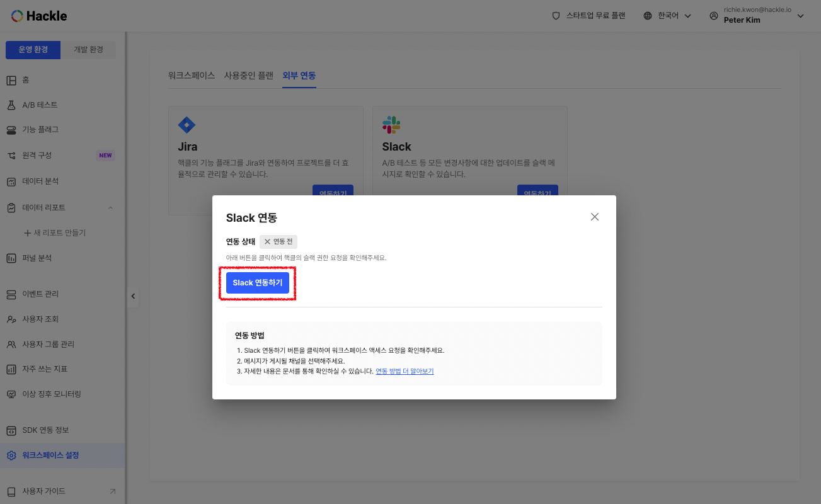Click the 사용자 조회 icon
The height and width of the screenshot is (504, 821).
click(x=11, y=319)
